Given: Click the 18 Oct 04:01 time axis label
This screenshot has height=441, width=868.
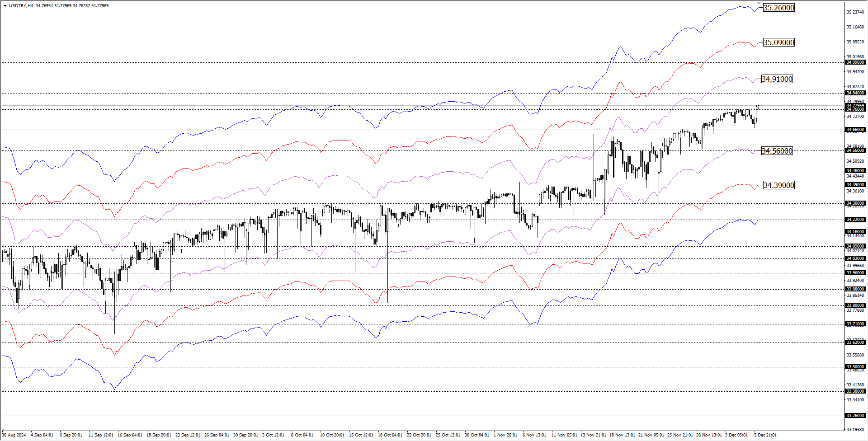Looking at the screenshot, I should [390, 435].
